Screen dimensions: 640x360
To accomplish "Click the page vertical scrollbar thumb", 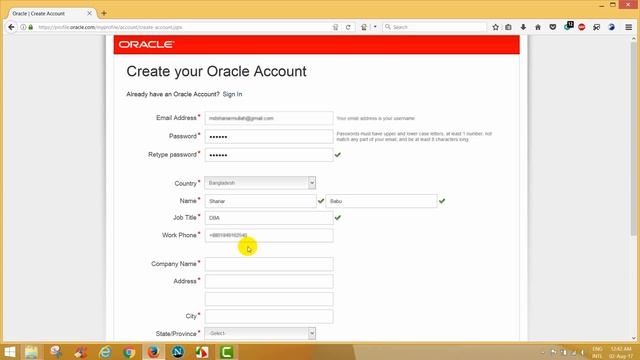I will 634,139.
